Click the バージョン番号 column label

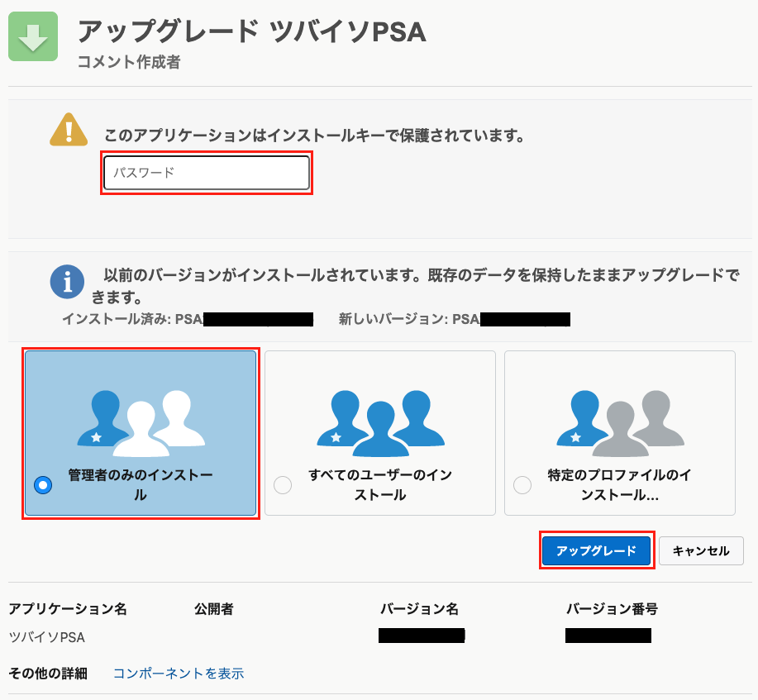(612, 609)
